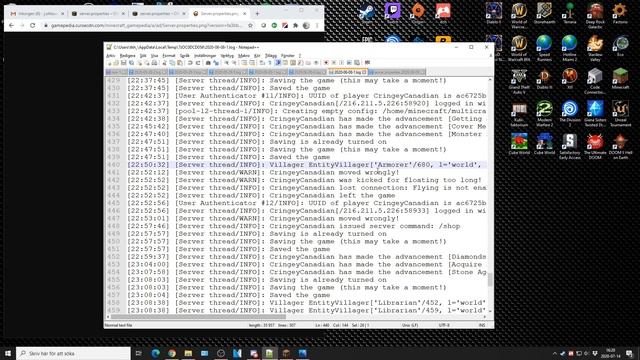
Task: Open the Inställningar menu
Action: coord(205,56)
